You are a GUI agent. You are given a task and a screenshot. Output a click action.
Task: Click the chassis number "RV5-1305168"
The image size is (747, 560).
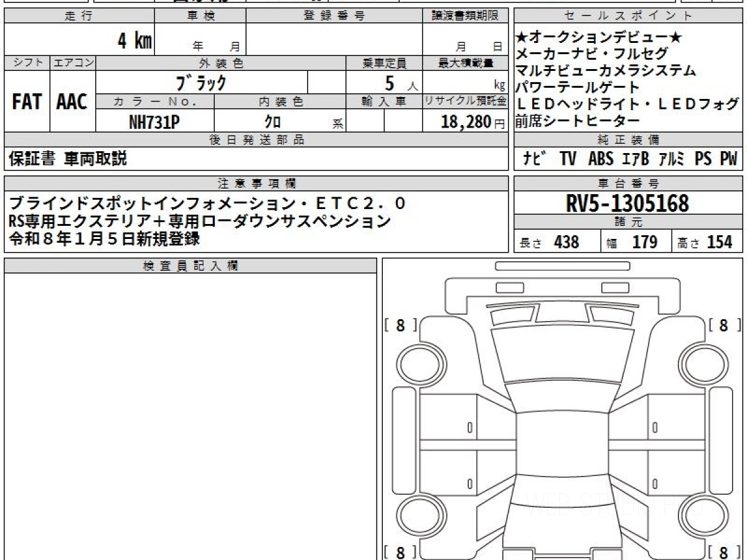coord(628,203)
